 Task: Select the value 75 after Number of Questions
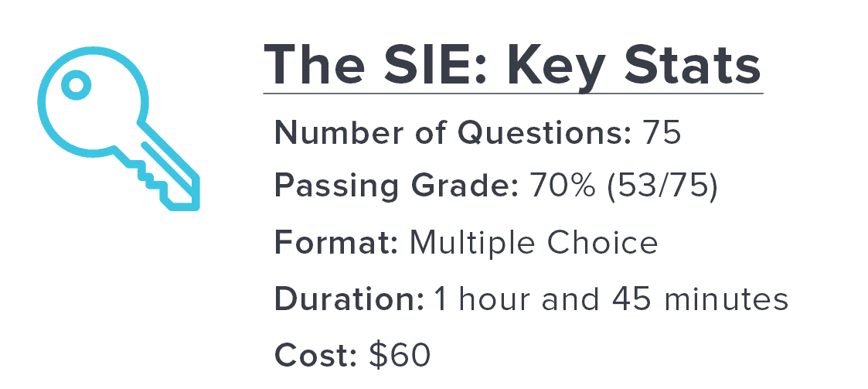662,134
